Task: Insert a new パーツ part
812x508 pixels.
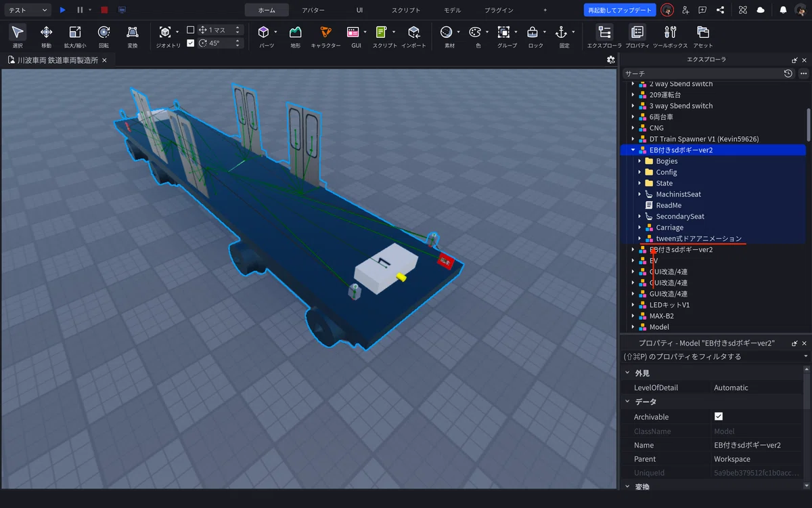Action: point(264,32)
